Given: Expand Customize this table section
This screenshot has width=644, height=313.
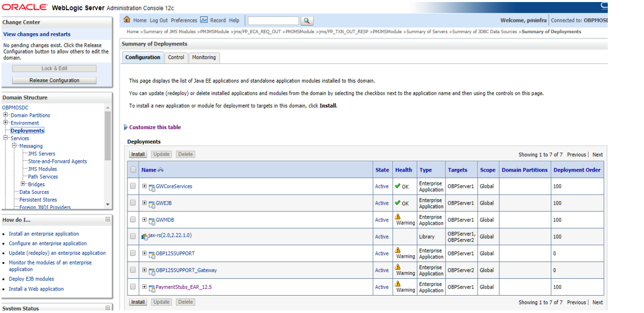Looking at the screenshot, I should [x=125, y=127].
